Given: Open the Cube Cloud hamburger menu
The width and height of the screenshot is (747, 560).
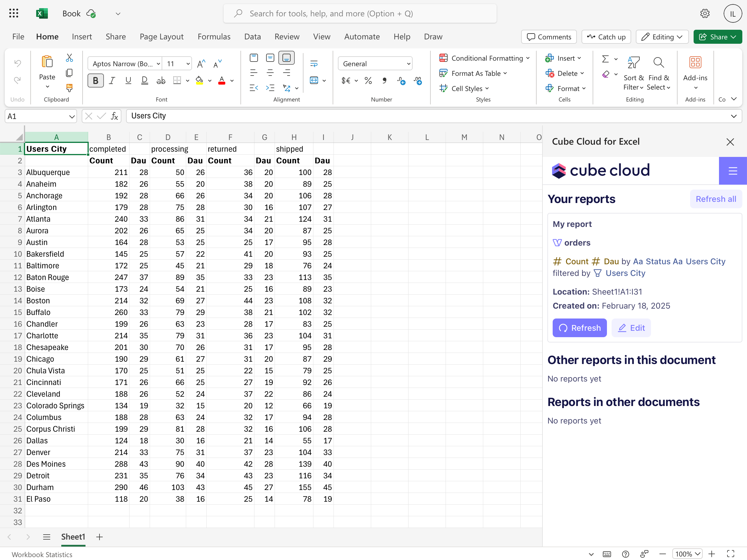Looking at the screenshot, I should pyautogui.click(x=732, y=171).
